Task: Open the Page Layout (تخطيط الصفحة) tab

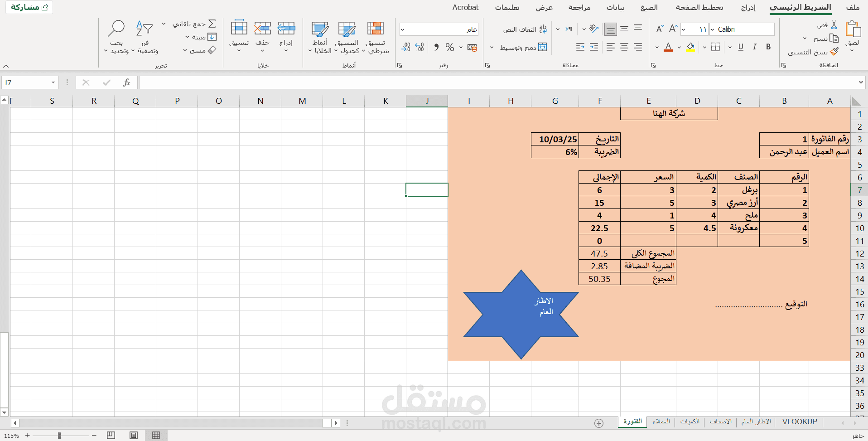Action: click(699, 7)
